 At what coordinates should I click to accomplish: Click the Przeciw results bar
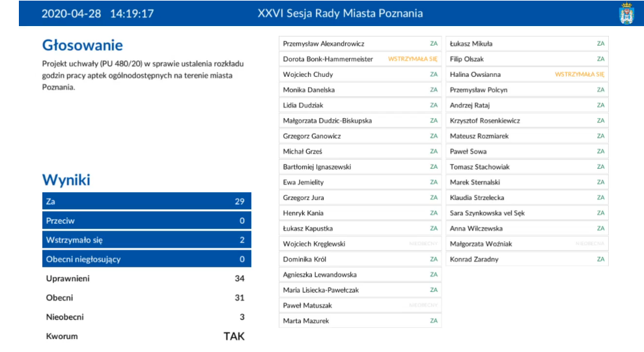pyautogui.click(x=147, y=221)
